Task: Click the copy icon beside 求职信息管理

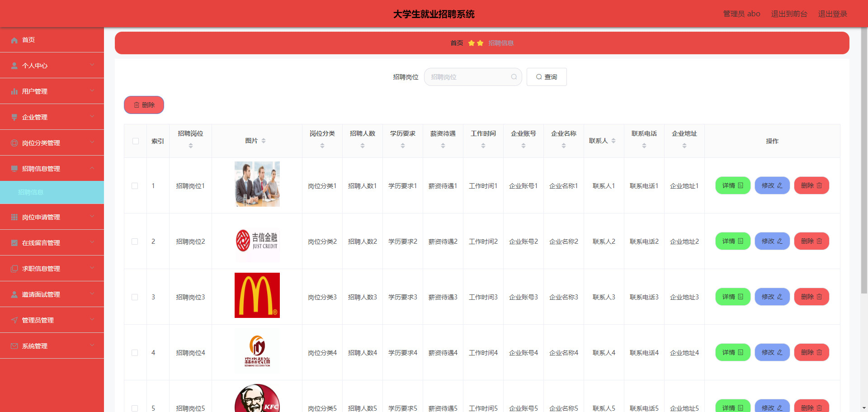Action: [x=14, y=269]
